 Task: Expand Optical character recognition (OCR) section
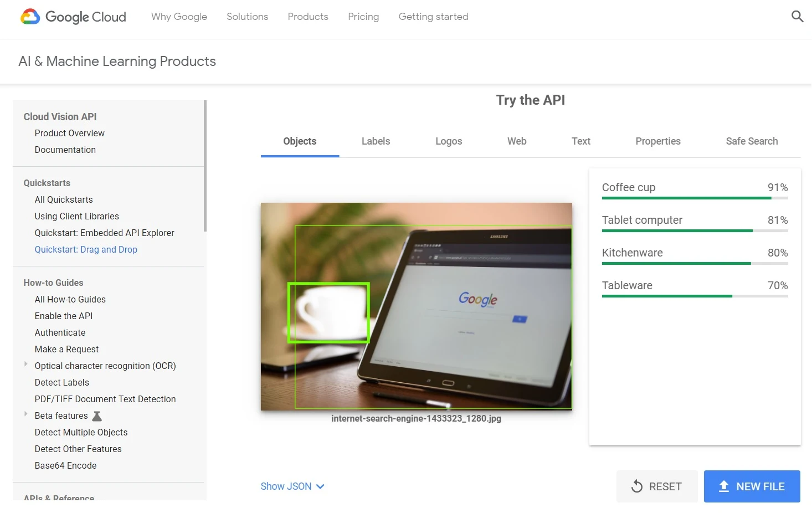[25, 365]
